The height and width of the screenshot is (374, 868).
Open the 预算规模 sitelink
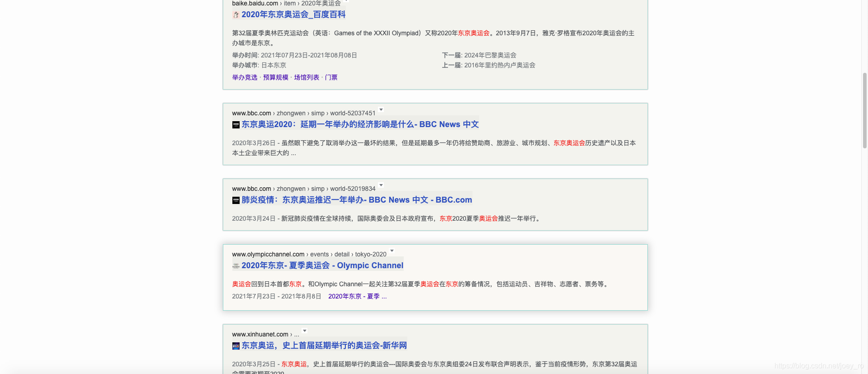(276, 77)
